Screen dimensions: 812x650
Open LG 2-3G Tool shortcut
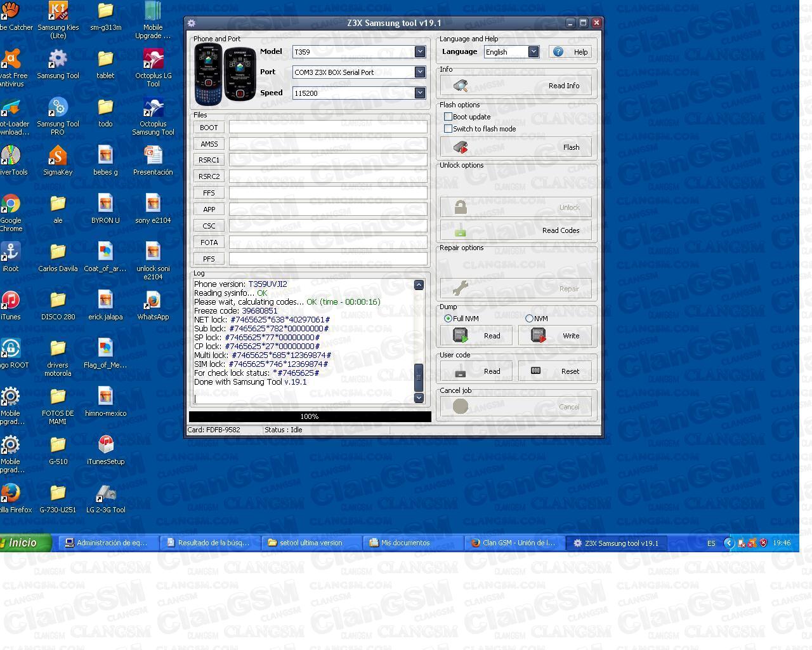click(105, 498)
